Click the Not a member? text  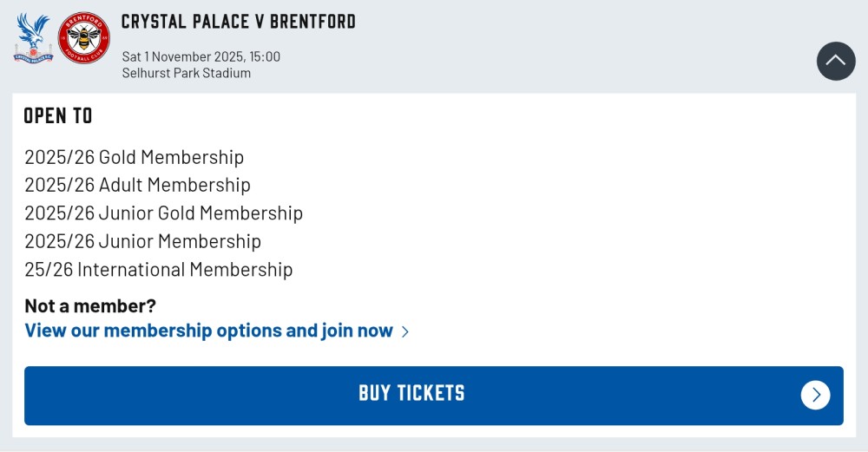tap(90, 305)
